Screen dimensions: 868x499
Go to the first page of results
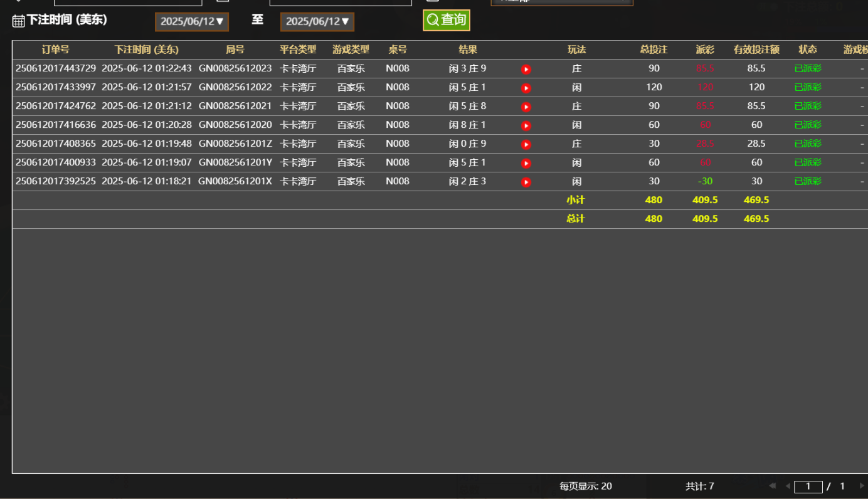(772, 486)
